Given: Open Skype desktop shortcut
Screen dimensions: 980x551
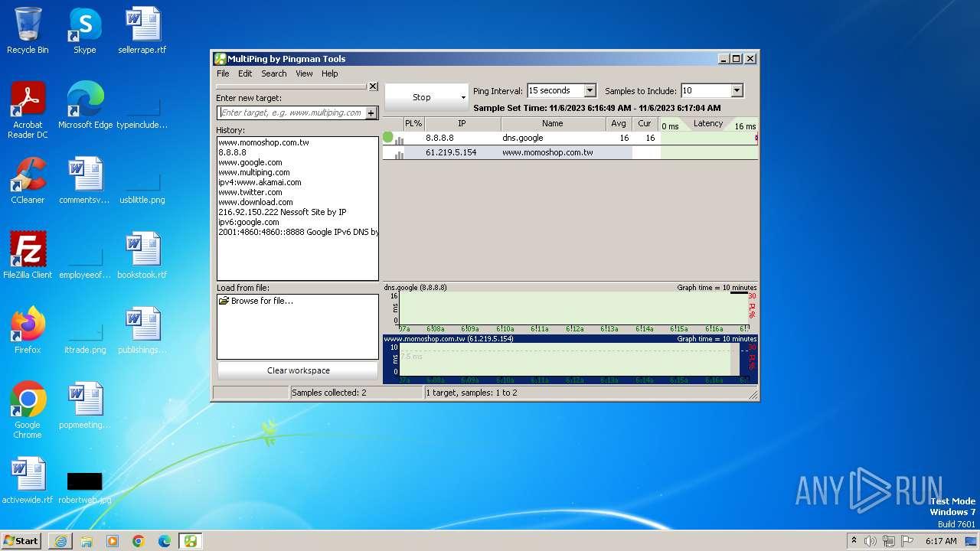Looking at the screenshot, I should pos(85,31).
